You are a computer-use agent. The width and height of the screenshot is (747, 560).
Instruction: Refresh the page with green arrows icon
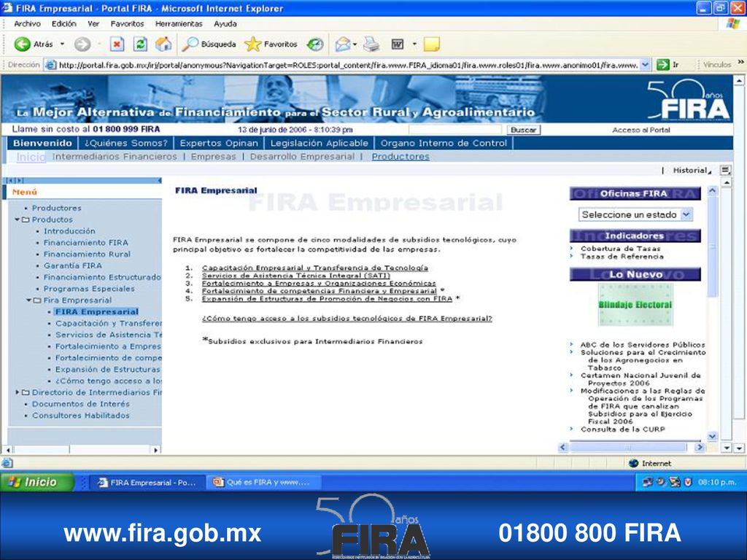coord(140,44)
